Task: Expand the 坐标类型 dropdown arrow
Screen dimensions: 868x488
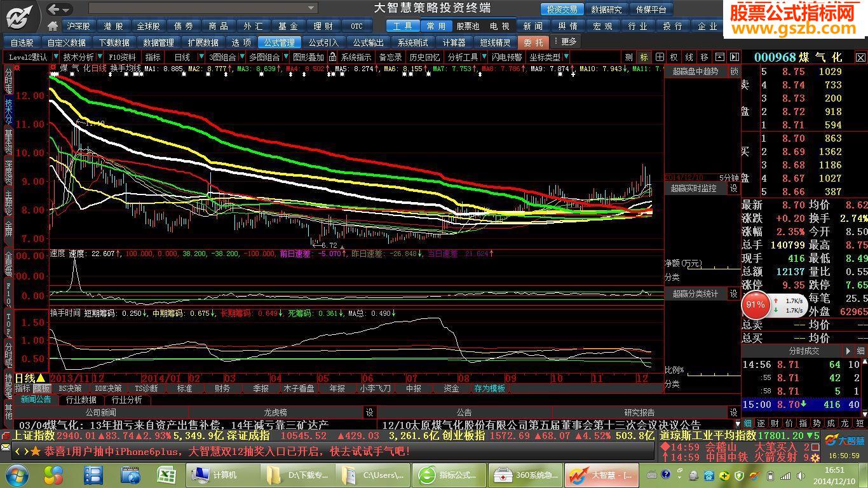Action: (x=566, y=57)
